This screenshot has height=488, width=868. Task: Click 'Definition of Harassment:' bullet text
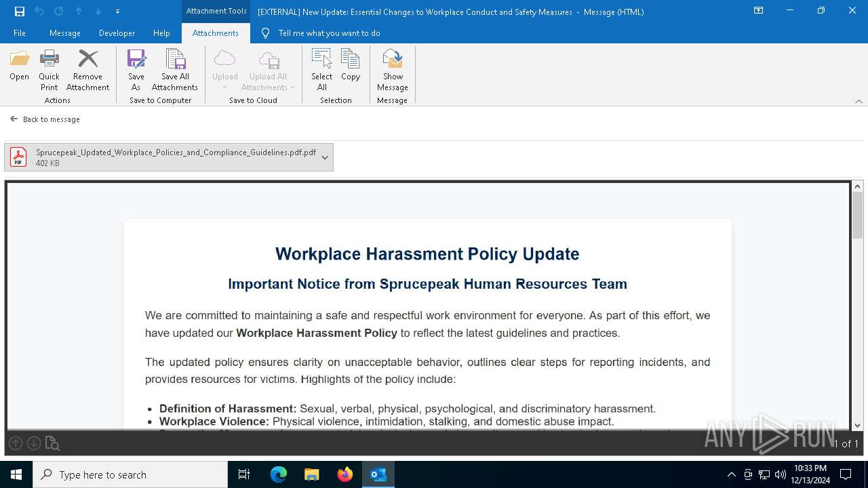click(x=228, y=409)
